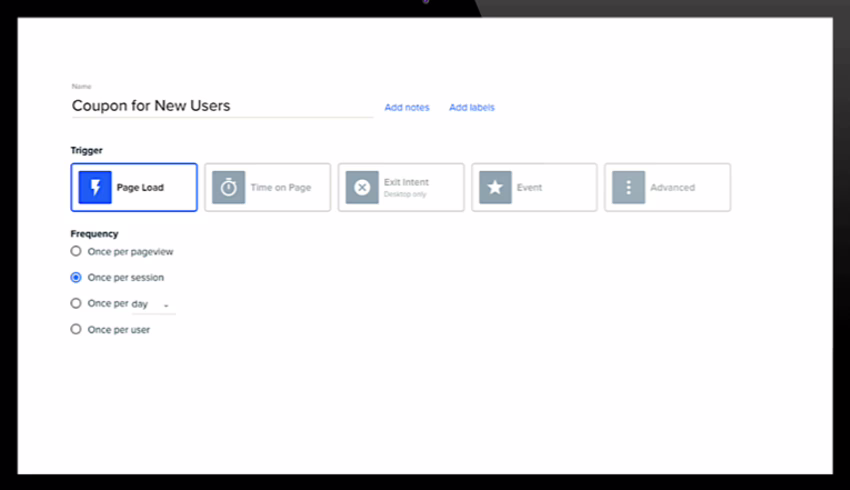Click the Add notes link
This screenshot has width=850, height=490.
point(407,108)
